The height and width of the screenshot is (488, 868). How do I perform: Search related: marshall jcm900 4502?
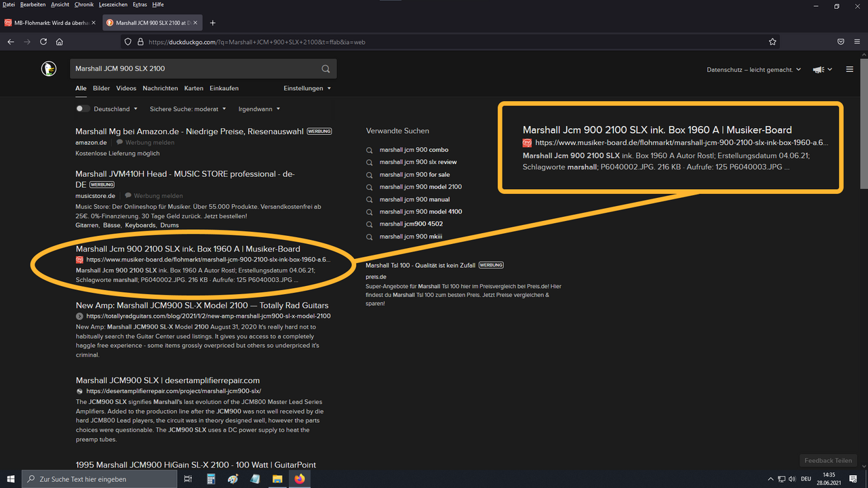[411, 224]
